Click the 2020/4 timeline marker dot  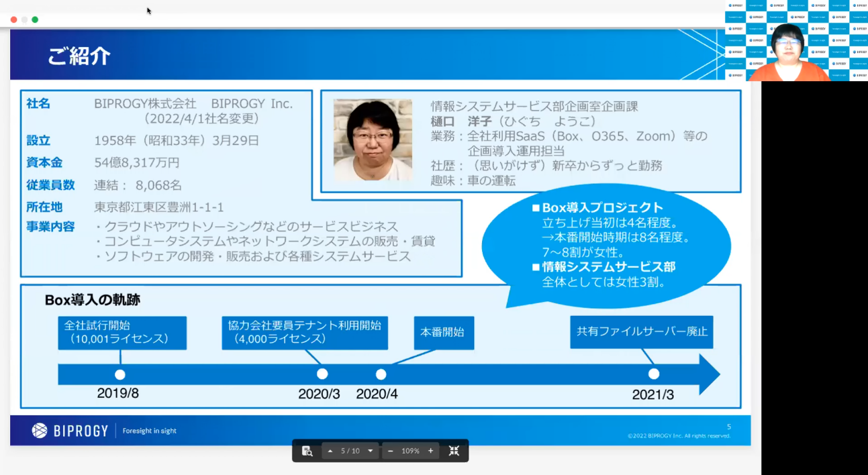[381, 374]
